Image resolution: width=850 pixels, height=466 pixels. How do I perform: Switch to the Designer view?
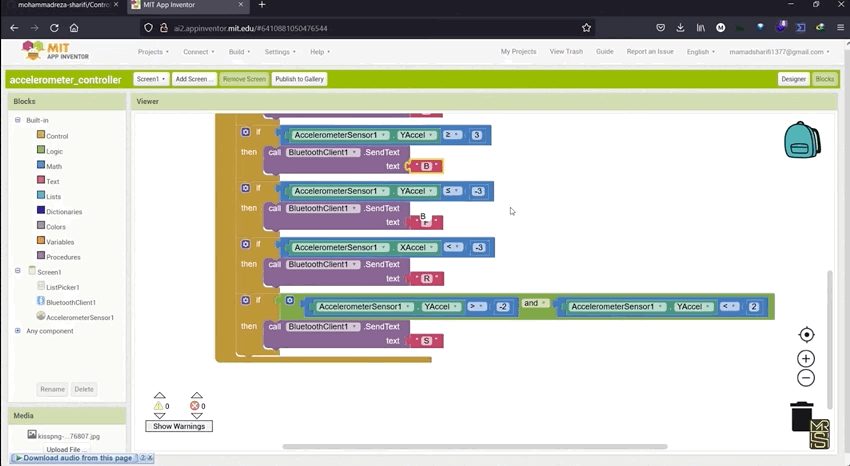(x=793, y=79)
